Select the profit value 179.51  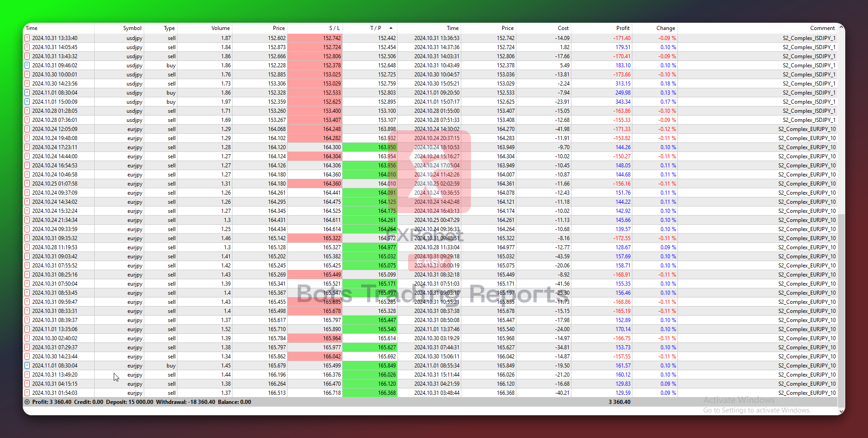tap(623, 47)
